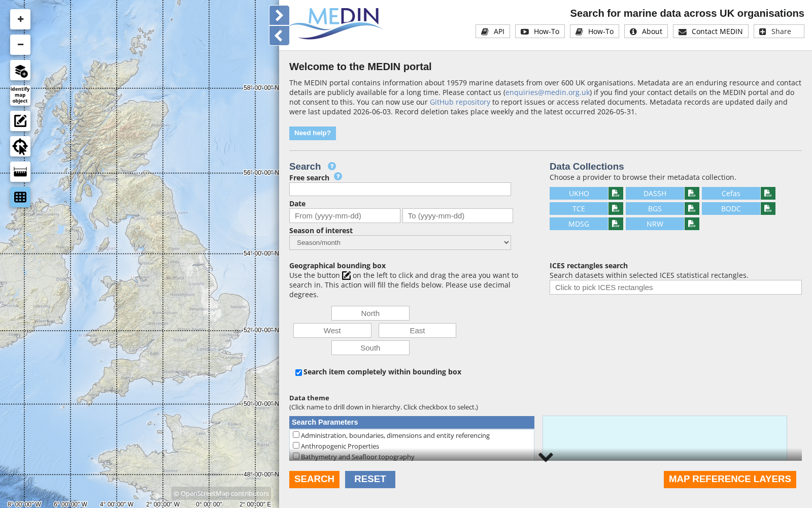Click the West coordinate field
This screenshot has height=508, width=812.
[x=332, y=331]
